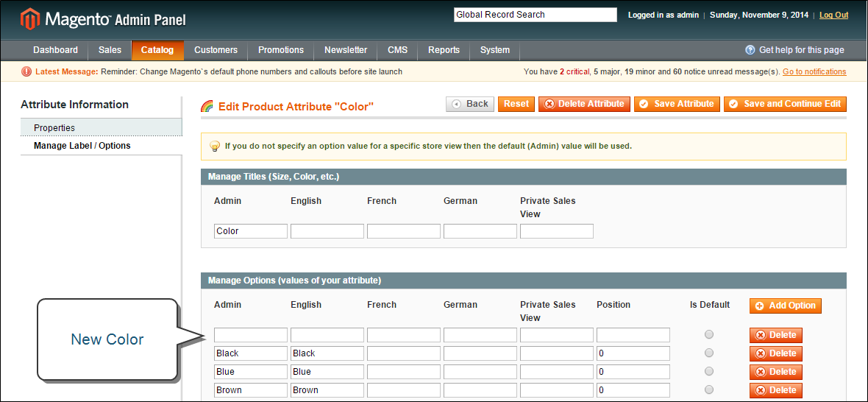Click the French title field
The height and width of the screenshot is (402, 868).
point(404,231)
